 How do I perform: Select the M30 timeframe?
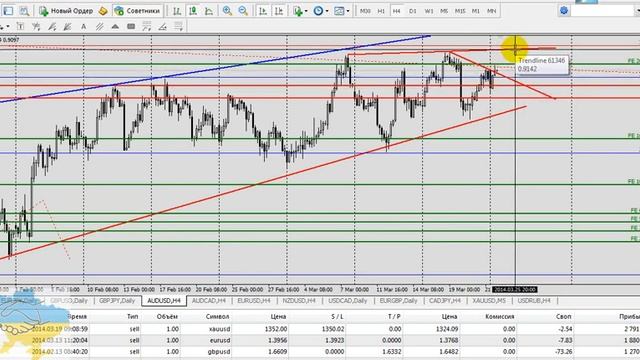pyautogui.click(x=365, y=11)
